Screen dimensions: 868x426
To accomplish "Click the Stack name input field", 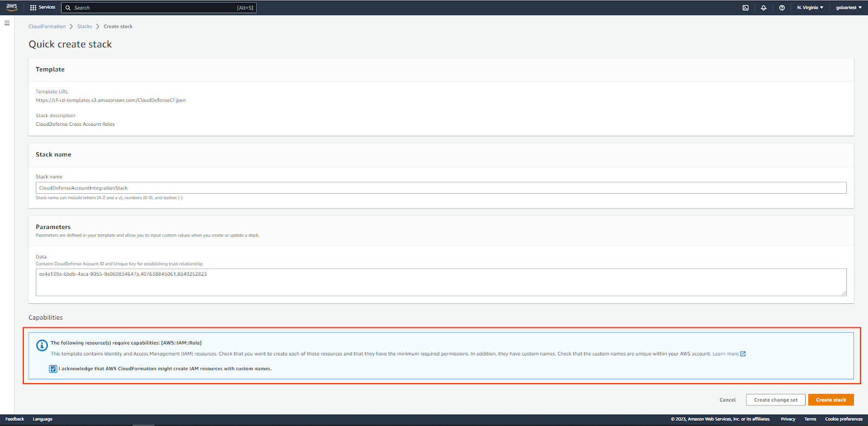I will [441, 188].
